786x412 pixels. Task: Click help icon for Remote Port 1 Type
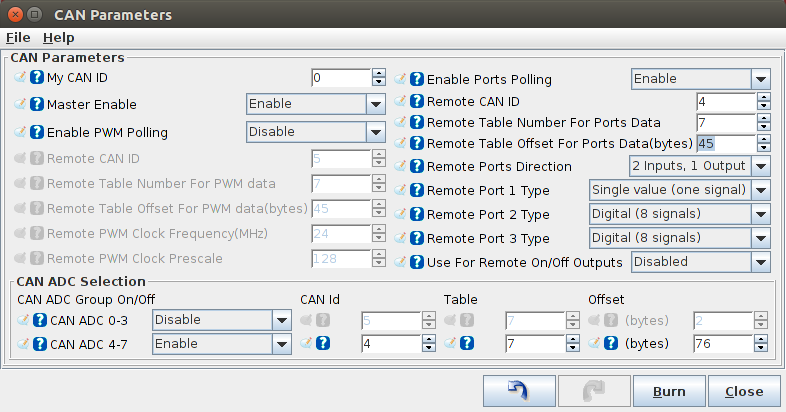tap(417, 190)
